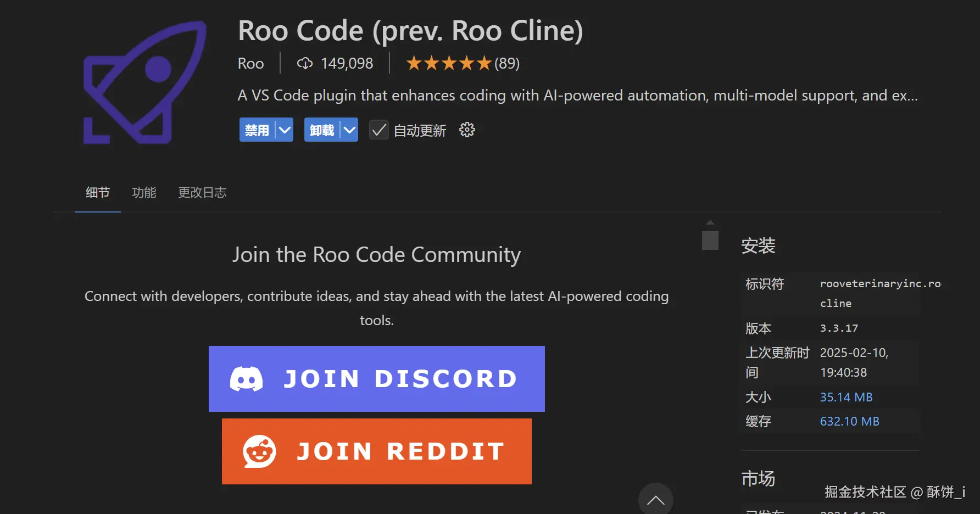Expand the 禁用 dropdown arrow
The image size is (980, 514).
[x=285, y=130]
